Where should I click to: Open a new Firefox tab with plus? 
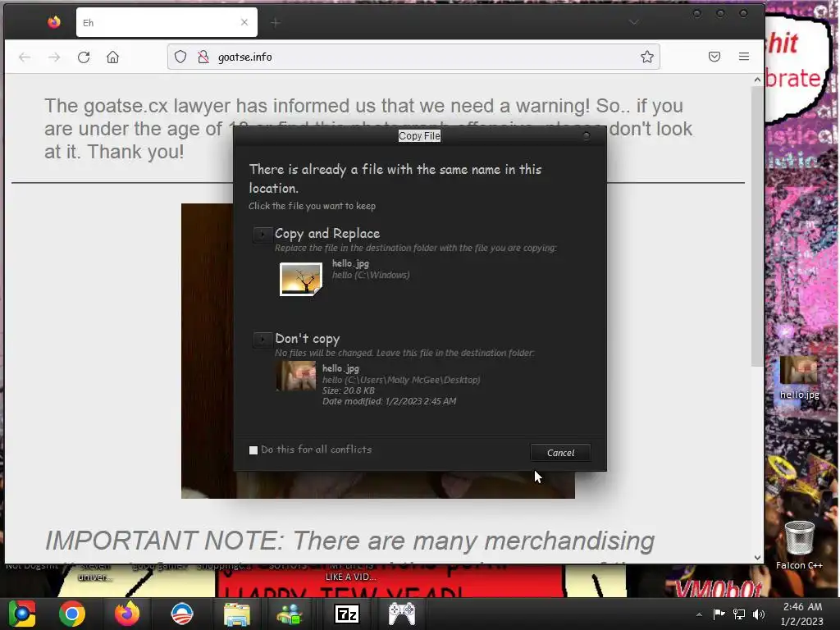(x=276, y=22)
